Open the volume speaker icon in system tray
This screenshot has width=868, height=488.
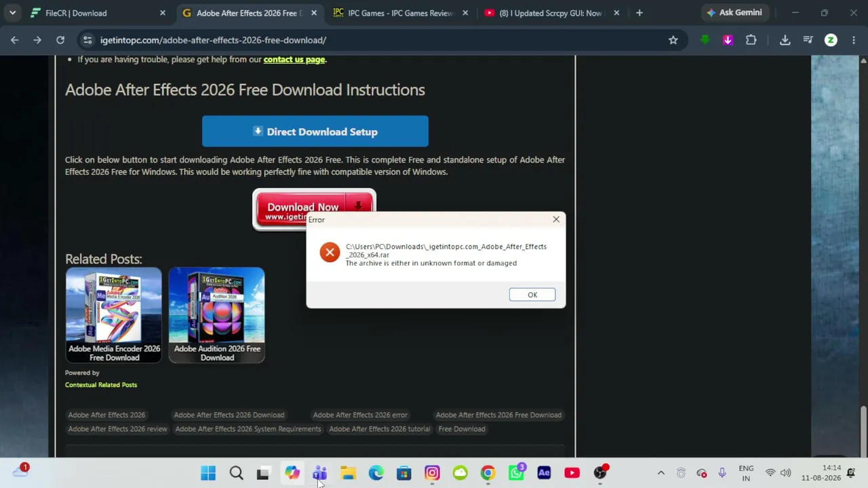click(x=785, y=473)
